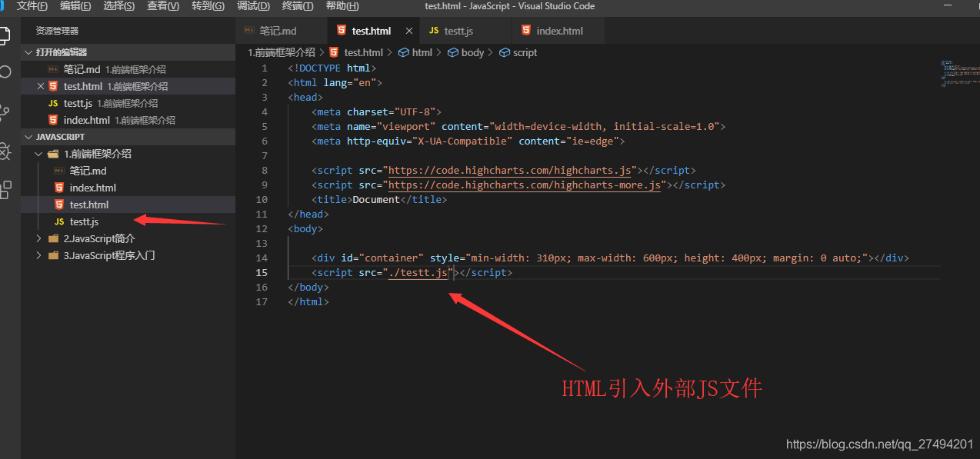Open the script breadcrumb dropdown
The width and height of the screenshot is (980, 459).
click(525, 52)
